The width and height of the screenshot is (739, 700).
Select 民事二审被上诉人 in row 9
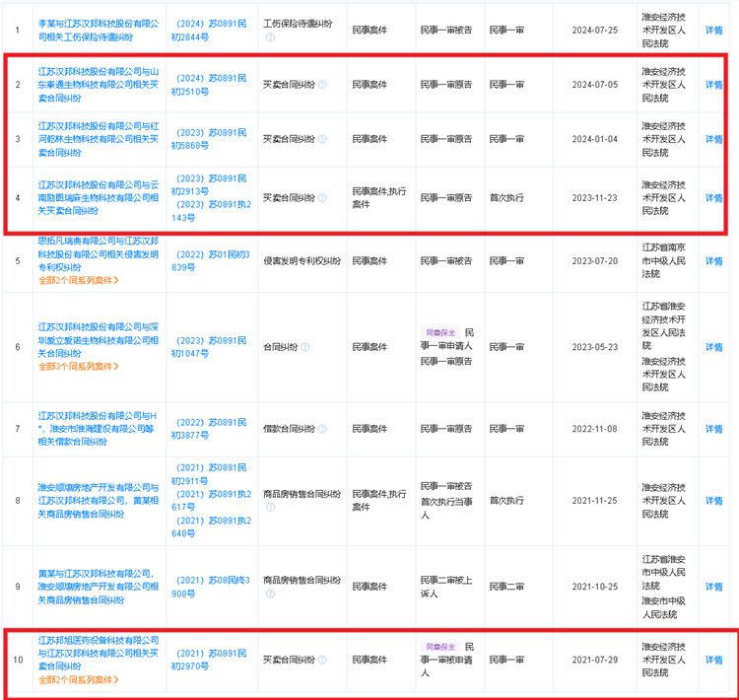pos(446,587)
